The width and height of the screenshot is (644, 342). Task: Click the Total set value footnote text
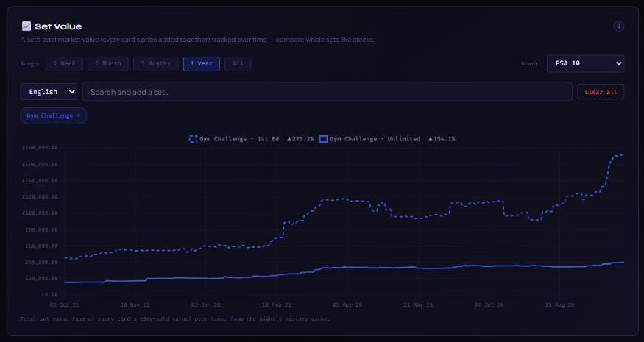click(175, 319)
